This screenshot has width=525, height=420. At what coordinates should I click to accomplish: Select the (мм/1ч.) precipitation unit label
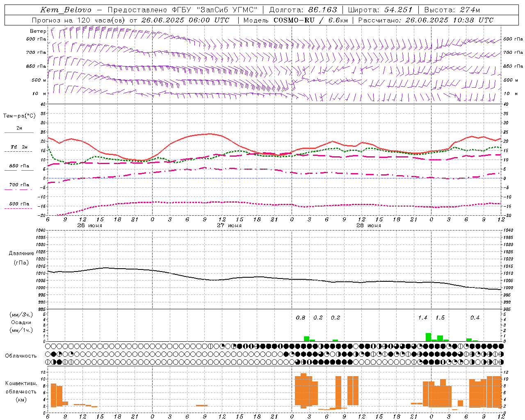point(21,330)
